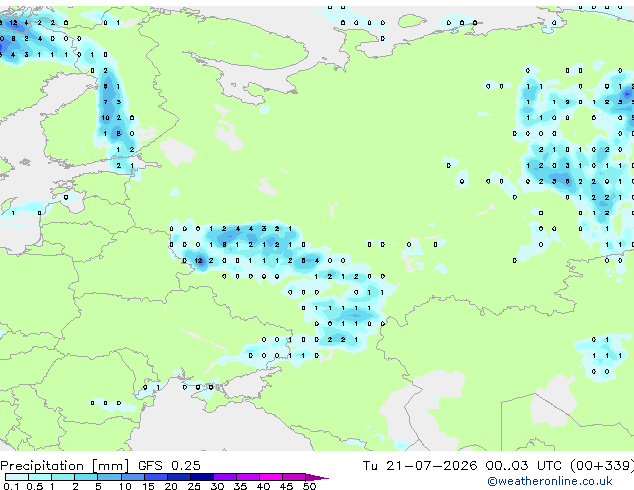Select the 0.5–1 mm legend color box
Screen dimensions: 634x490
tap(40, 477)
